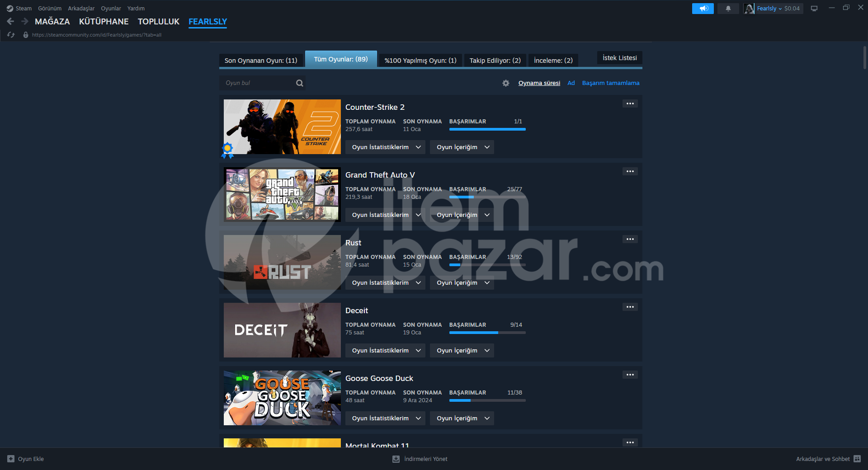Open the Oyunlar menu

tap(111, 9)
